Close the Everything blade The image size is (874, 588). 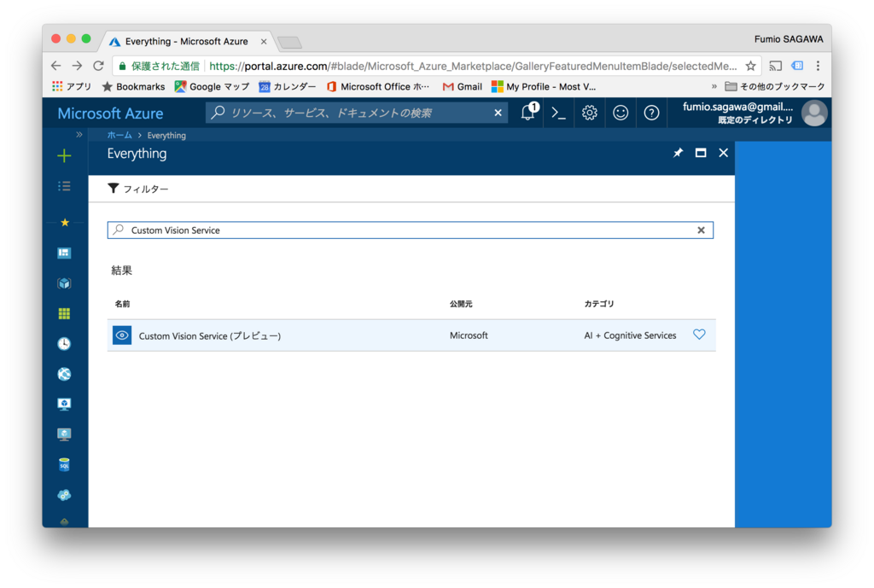point(724,153)
